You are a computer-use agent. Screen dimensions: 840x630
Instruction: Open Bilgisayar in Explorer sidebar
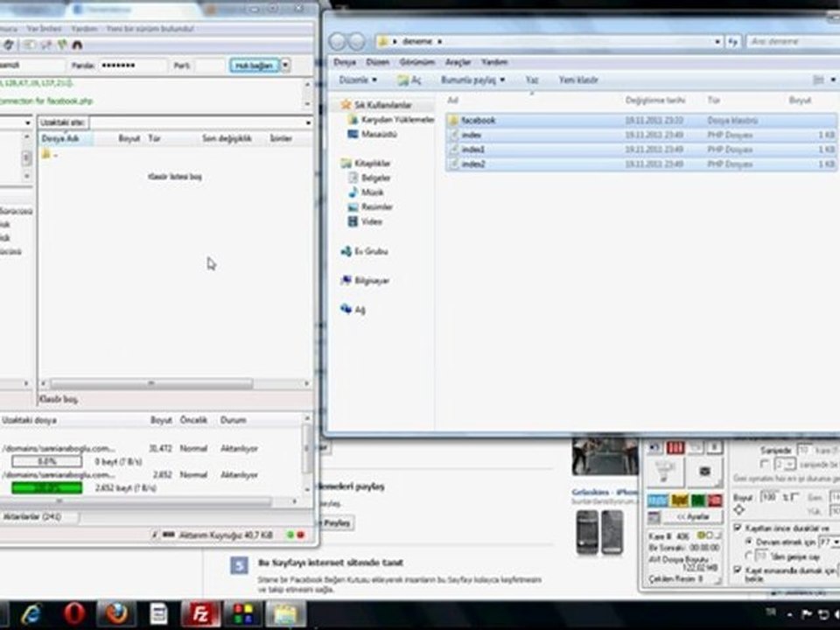tap(366, 280)
